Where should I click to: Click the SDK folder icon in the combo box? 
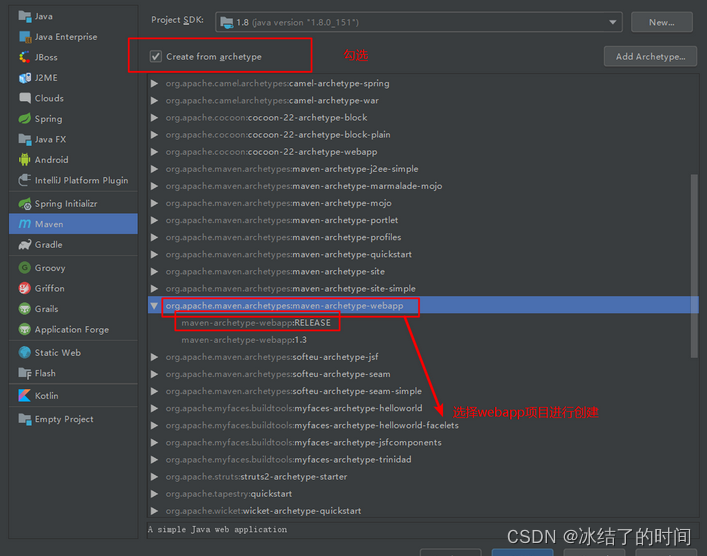227,22
